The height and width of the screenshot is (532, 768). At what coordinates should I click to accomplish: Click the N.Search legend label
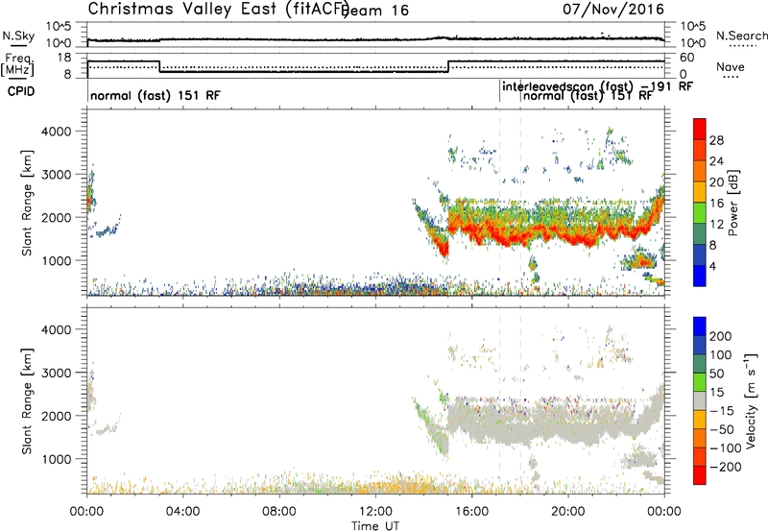742,36
